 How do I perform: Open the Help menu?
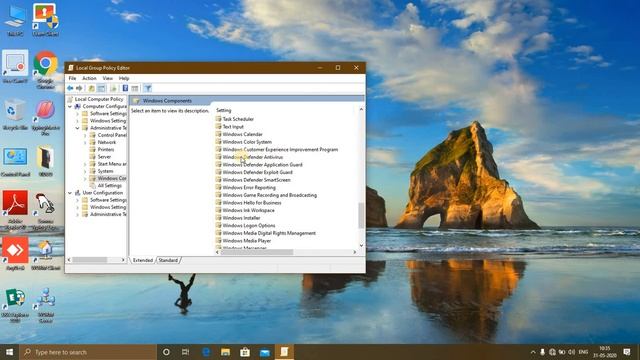click(124, 78)
